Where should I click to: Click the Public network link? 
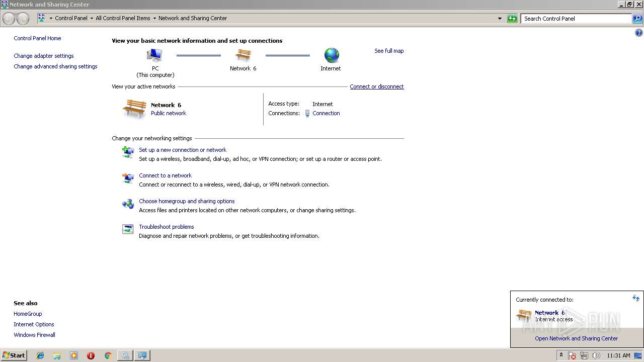(169, 113)
